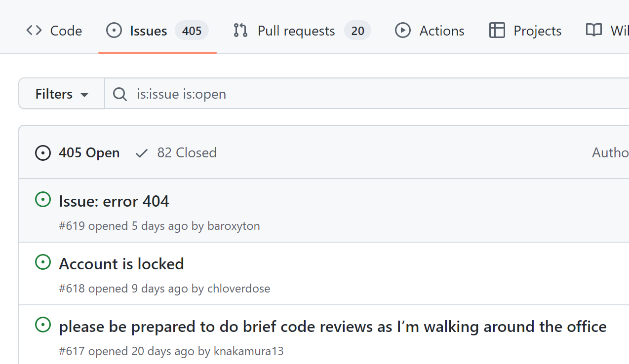Click inside the issue search input field
This screenshot has height=364, width=629.
point(296,94)
